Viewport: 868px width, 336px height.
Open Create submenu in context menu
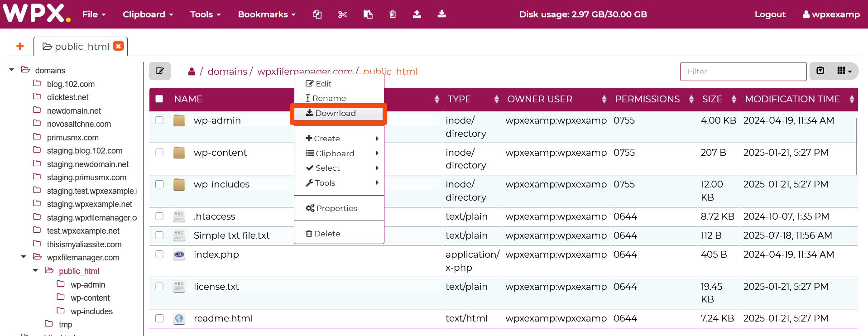point(339,139)
